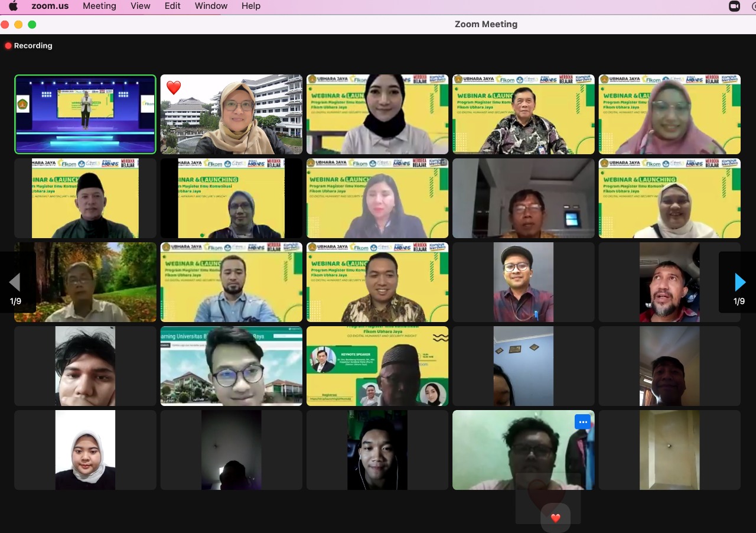Expand the zoom.us application menu
Viewport: 756px width, 533px height.
[50, 6]
